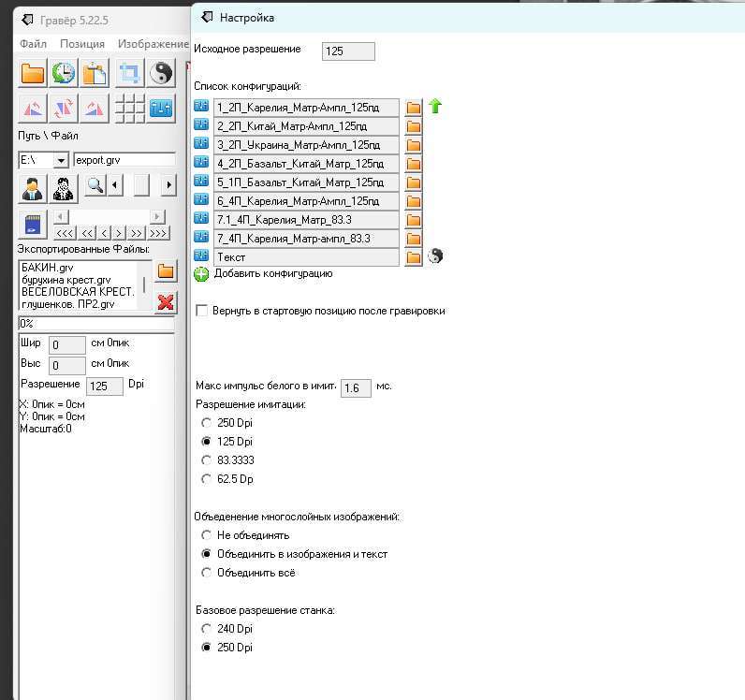The height and width of the screenshot is (700, 745).
Task: Click the crop tool icon
Action: [130, 73]
